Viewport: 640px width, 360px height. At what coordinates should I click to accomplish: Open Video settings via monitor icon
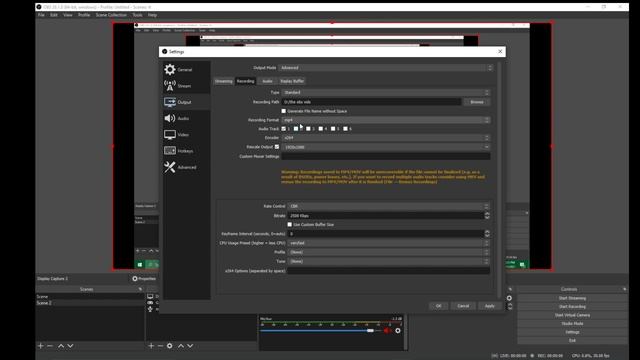(x=170, y=134)
